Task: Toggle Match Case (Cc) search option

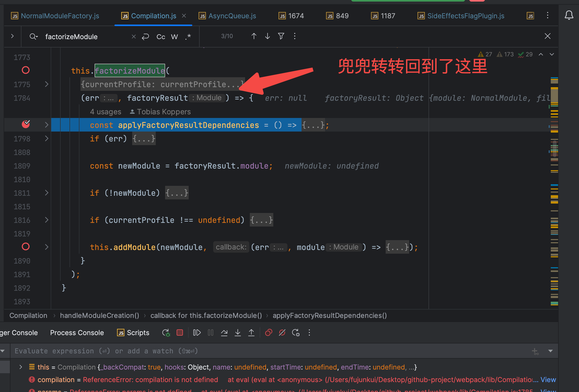Action: (x=161, y=37)
